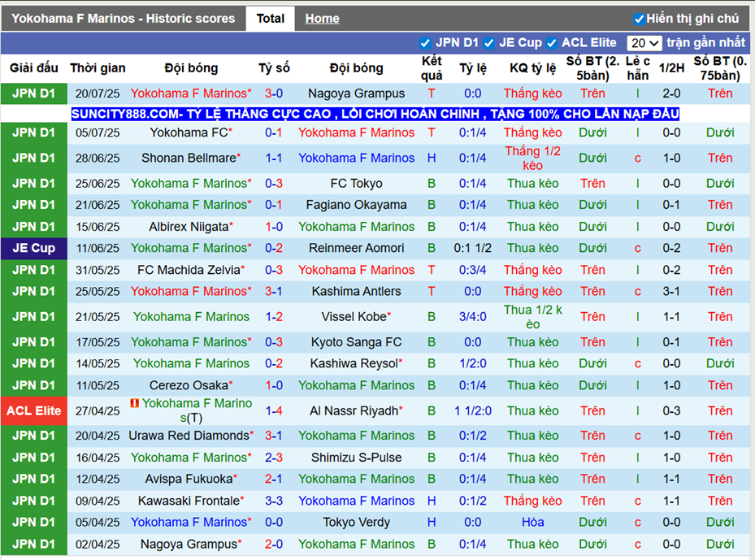Click the 1-1 score versus Shonan Bellmare

coord(274,158)
